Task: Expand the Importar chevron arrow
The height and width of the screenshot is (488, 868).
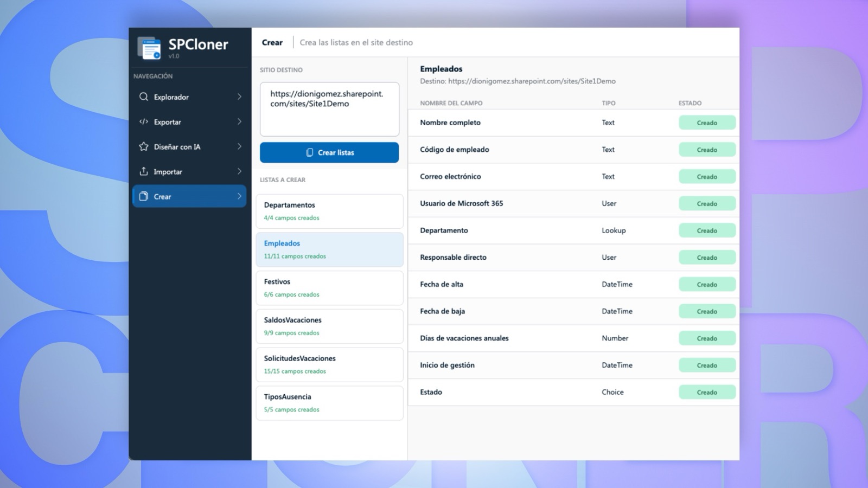Action: (x=239, y=171)
